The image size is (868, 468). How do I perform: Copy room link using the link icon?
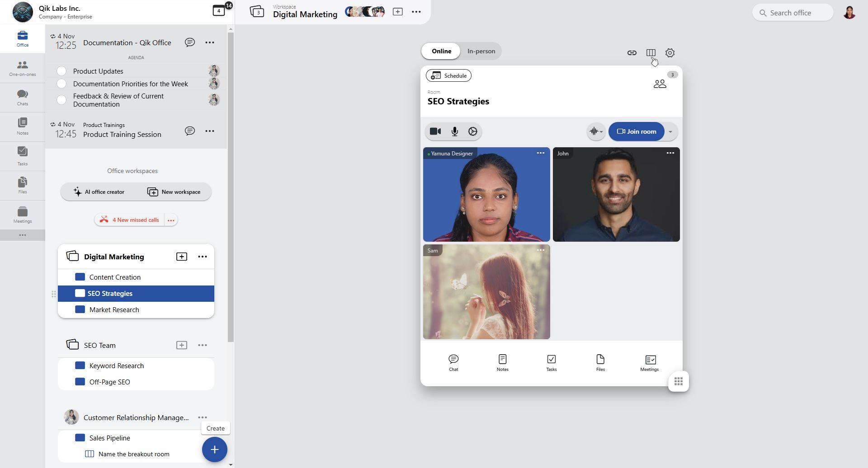pyautogui.click(x=632, y=53)
